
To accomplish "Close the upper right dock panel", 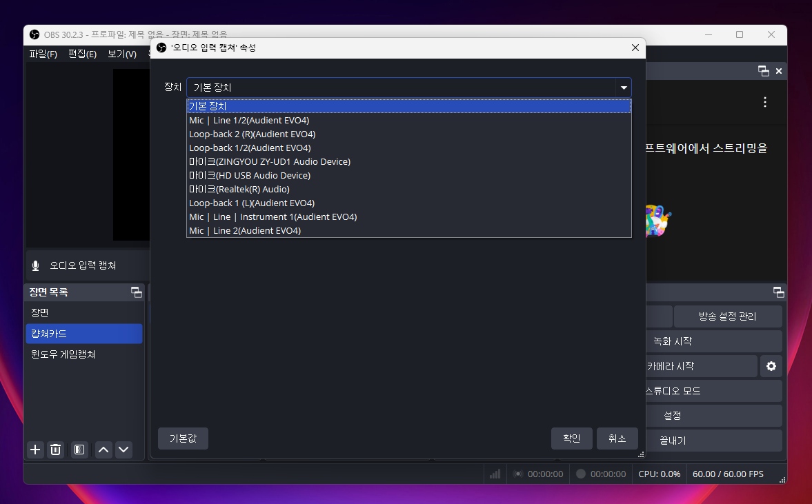I will 779,71.
